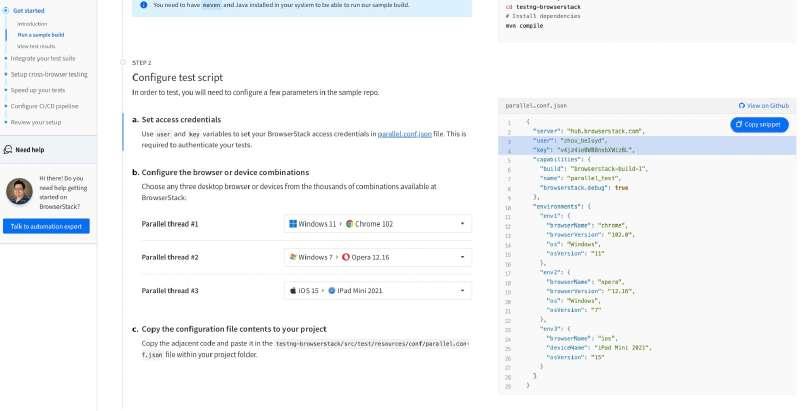The image size is (802, 411).
Task: Open the Parallel thread #2 browser dropdown
Action: pyautogui.click(x=377, y=257)
